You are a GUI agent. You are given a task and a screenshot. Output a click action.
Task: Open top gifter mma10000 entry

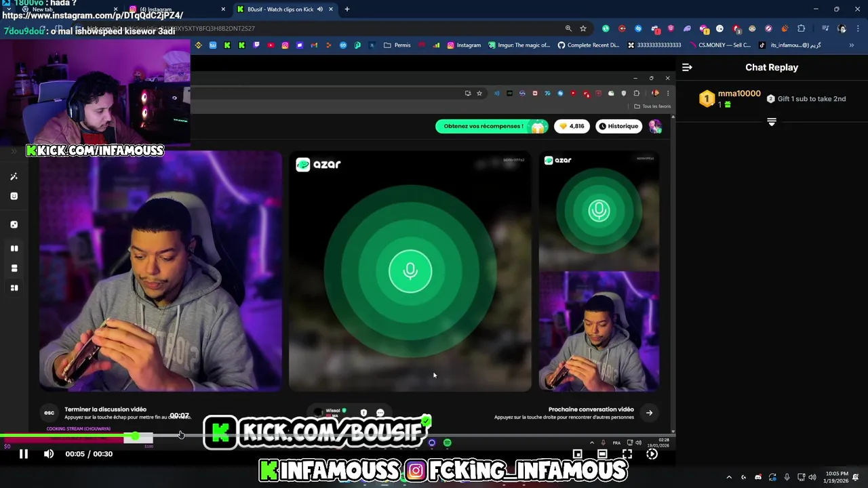tap(730, 99)
